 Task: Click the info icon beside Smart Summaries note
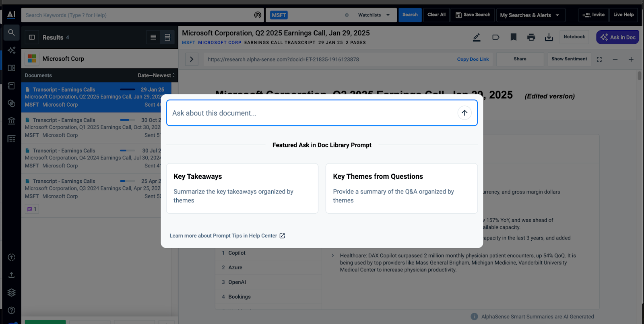(475, 317)
